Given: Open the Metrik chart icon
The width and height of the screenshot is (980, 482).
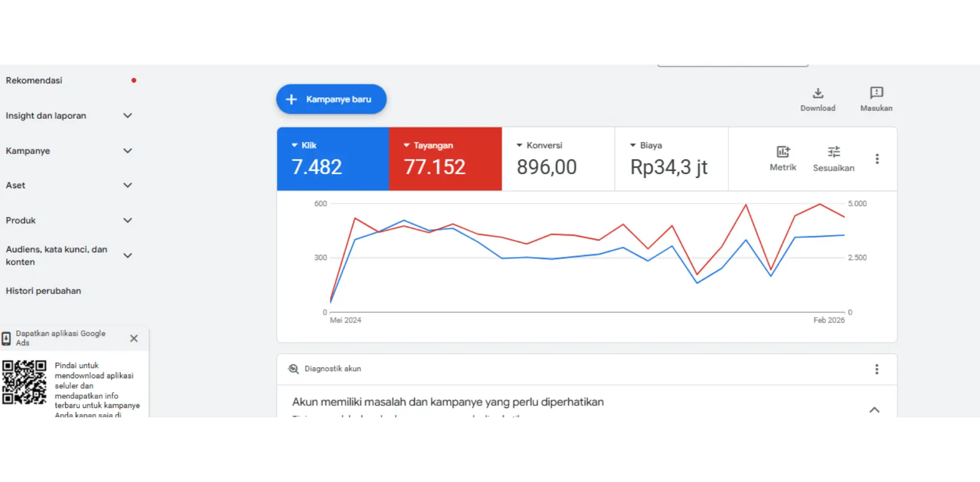Looking at the screenshot, I should [x=782, y=152].
